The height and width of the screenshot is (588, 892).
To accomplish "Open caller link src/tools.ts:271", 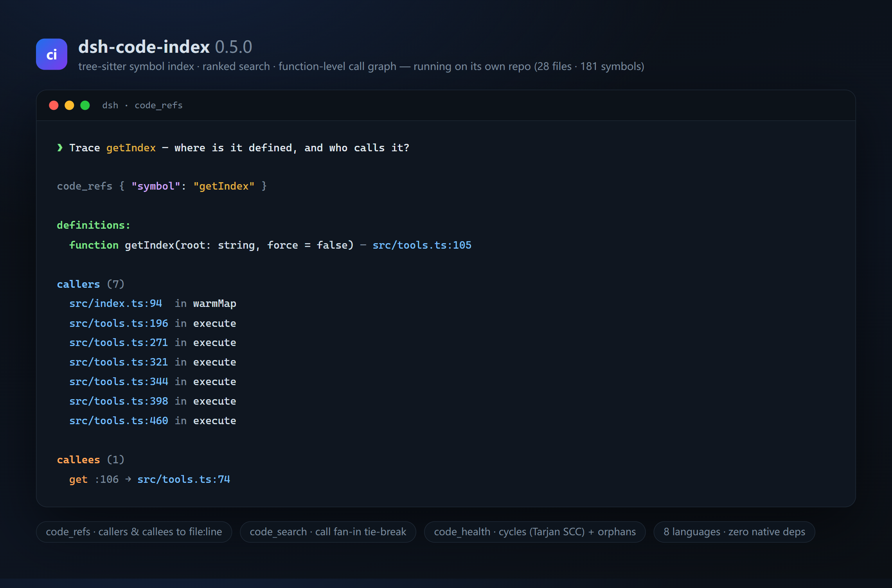I will click(x=119, y=342).
